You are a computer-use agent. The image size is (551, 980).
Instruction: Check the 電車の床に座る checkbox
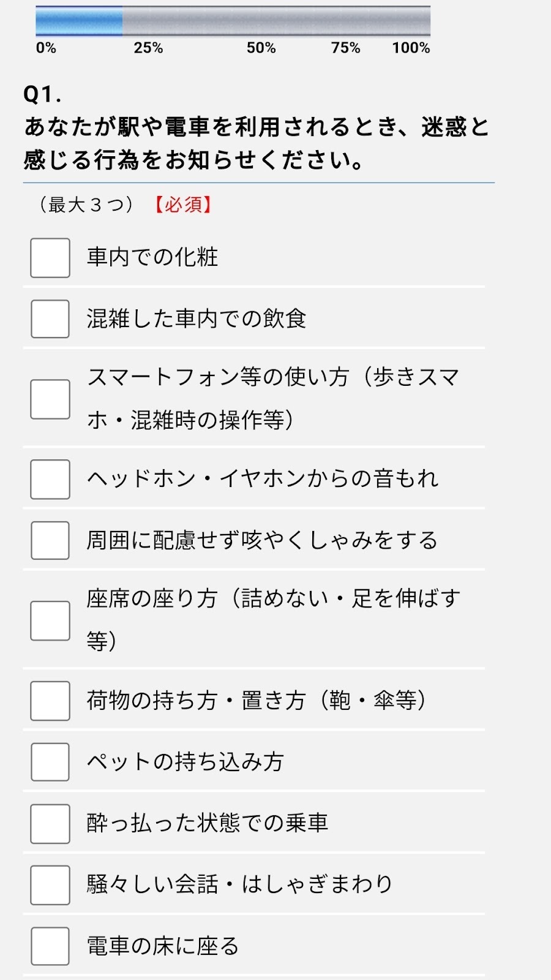pyautogui.click(x=50, y=946)
